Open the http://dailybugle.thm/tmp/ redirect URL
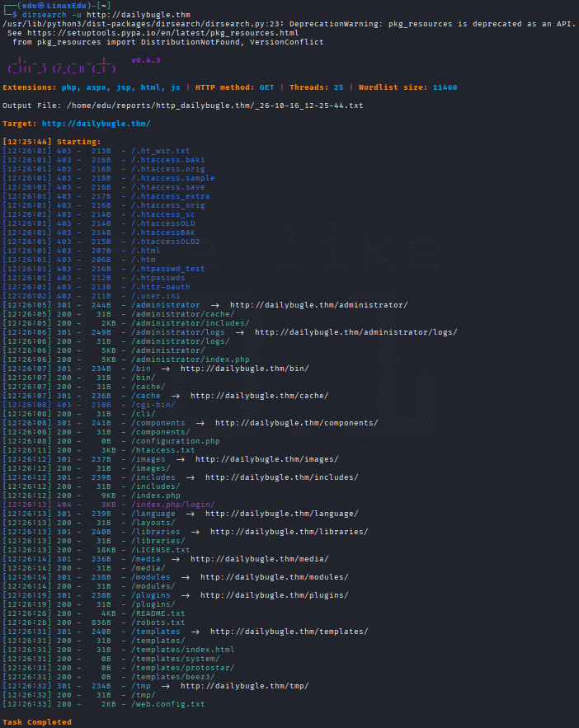Viewport: 579px width, 728px height. point(245,686)
